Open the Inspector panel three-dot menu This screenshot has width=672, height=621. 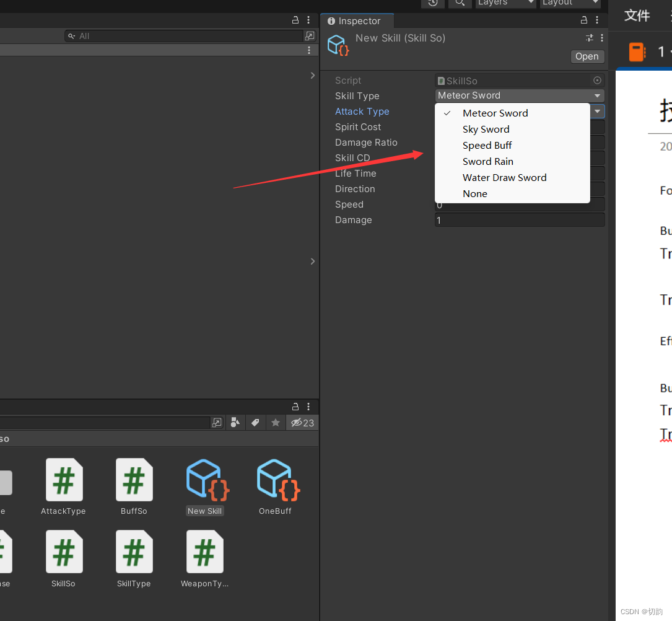point(597,20)
